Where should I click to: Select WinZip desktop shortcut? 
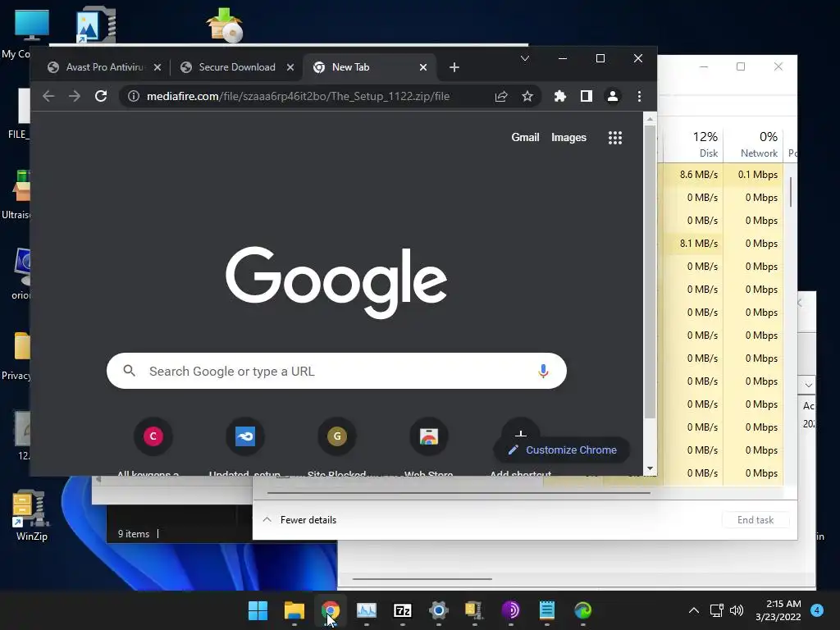[31, 515]
